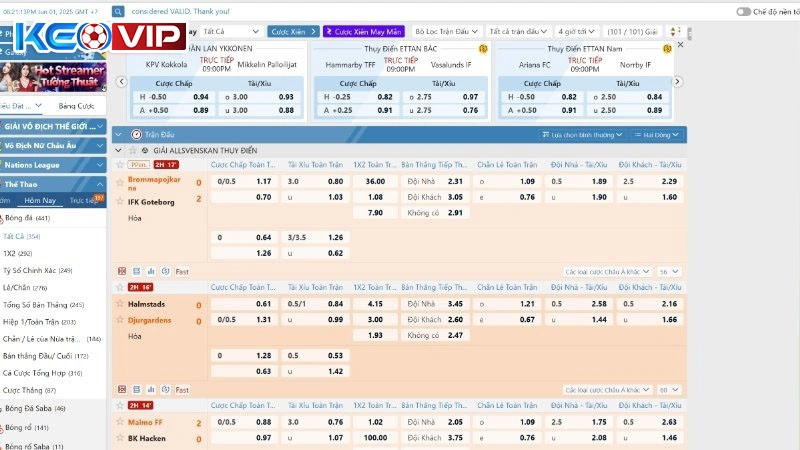Select Tỷ Số Chính Xác in sidebar

click(x=37, y=270)
